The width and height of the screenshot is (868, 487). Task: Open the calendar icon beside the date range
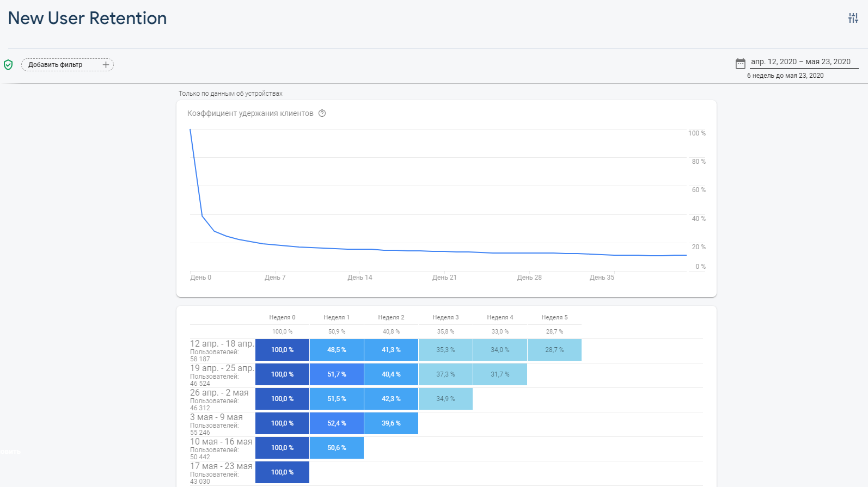[740, 64]
